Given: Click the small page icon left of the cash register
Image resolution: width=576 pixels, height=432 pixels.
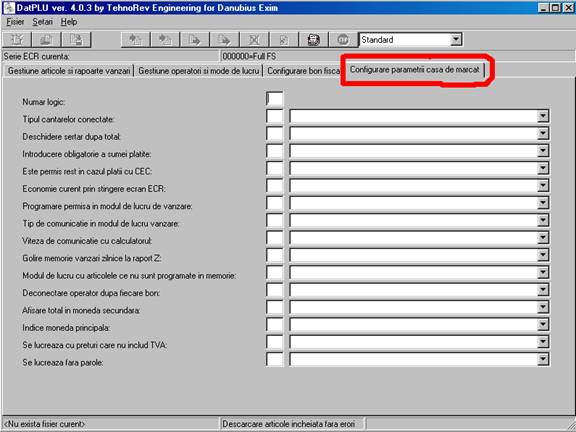Looking at the screenshot, I should point(284,40).
